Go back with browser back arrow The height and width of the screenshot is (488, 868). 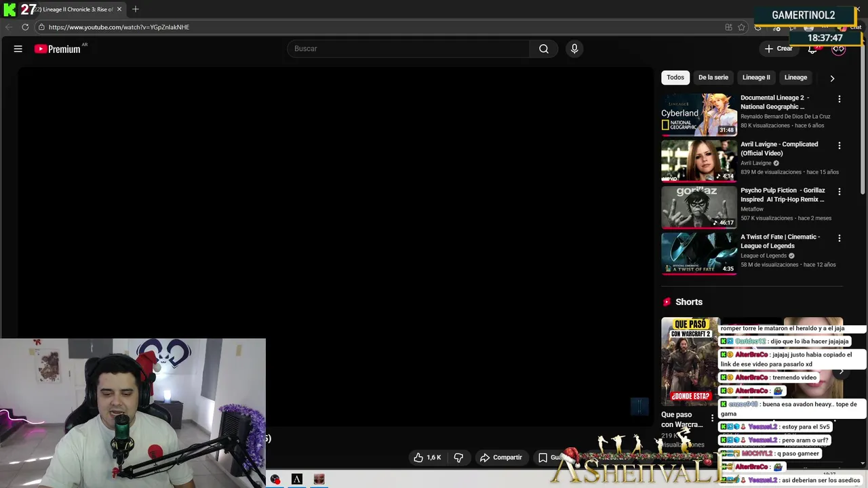coord(9,27)
